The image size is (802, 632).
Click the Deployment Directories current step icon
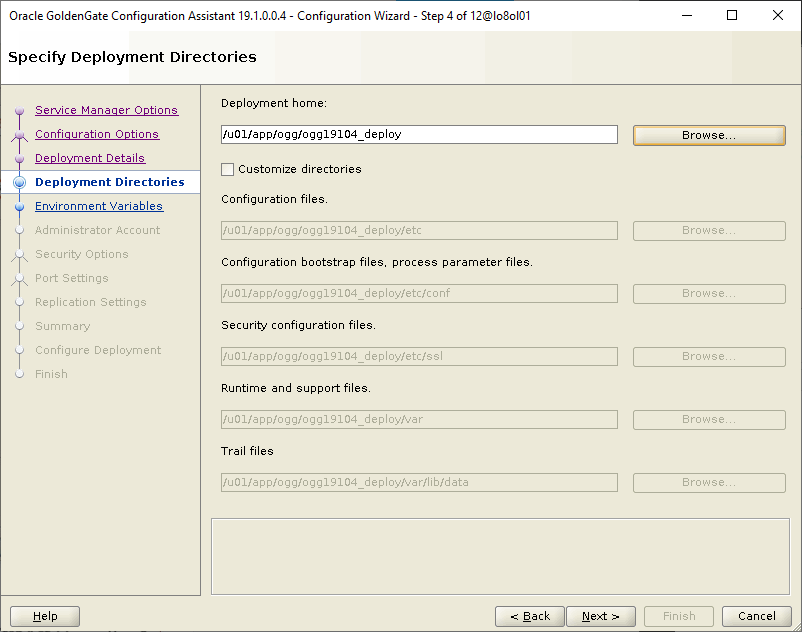19,183
